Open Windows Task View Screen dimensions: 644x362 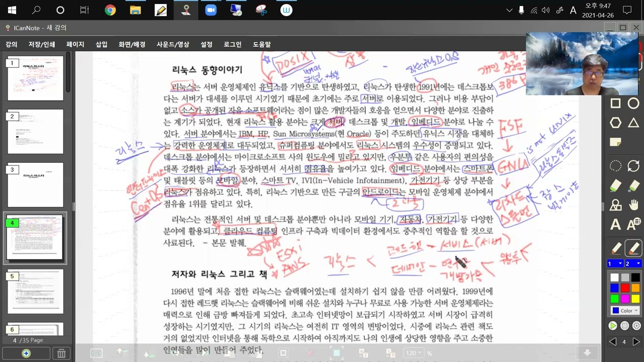coord(84,10)
